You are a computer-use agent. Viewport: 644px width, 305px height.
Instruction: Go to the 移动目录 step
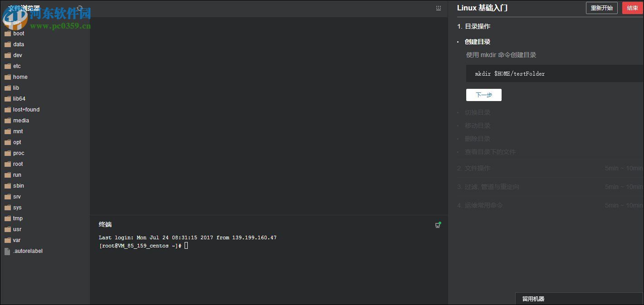[x=478, y=126]
